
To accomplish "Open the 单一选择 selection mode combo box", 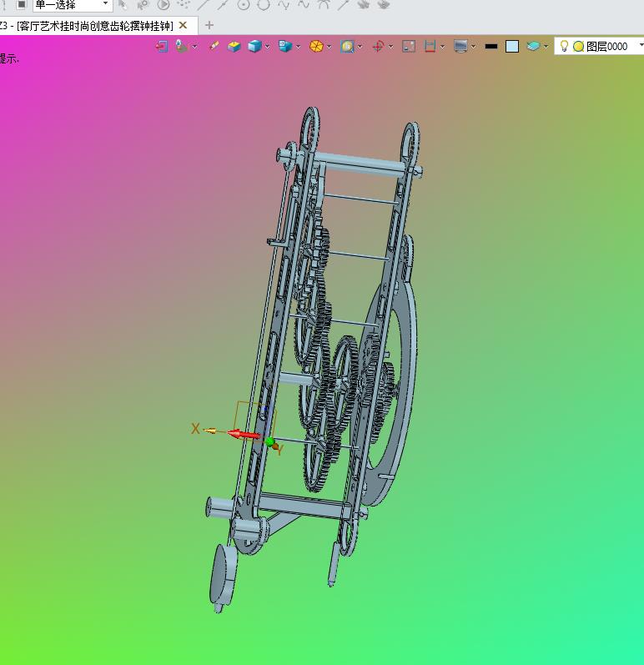I will pos(73,5).
